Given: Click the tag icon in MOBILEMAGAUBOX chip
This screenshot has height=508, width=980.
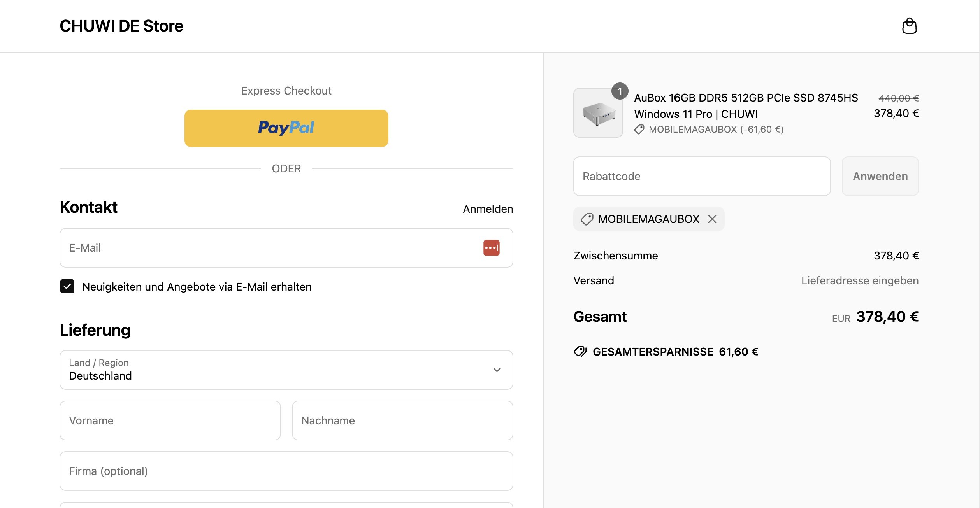Looking at the screenshot, I should pyautogui.click(x=587, y=219).
